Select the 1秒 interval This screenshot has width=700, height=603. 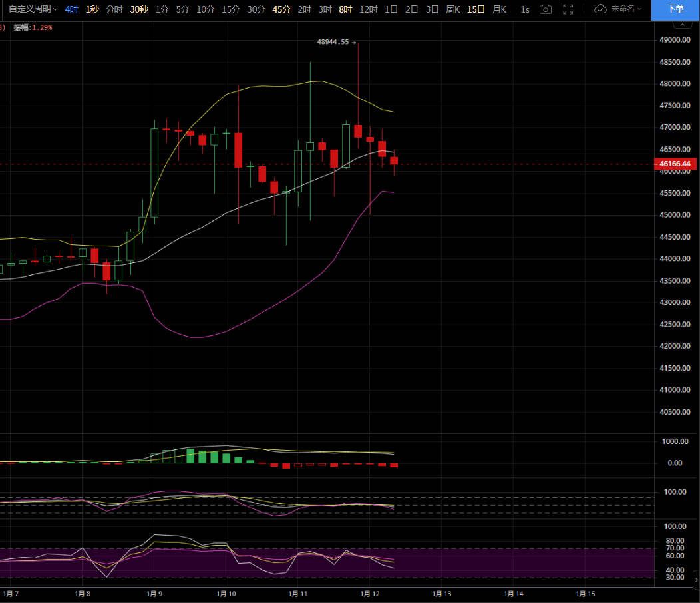pyautogui.click(x=92, y=9)
